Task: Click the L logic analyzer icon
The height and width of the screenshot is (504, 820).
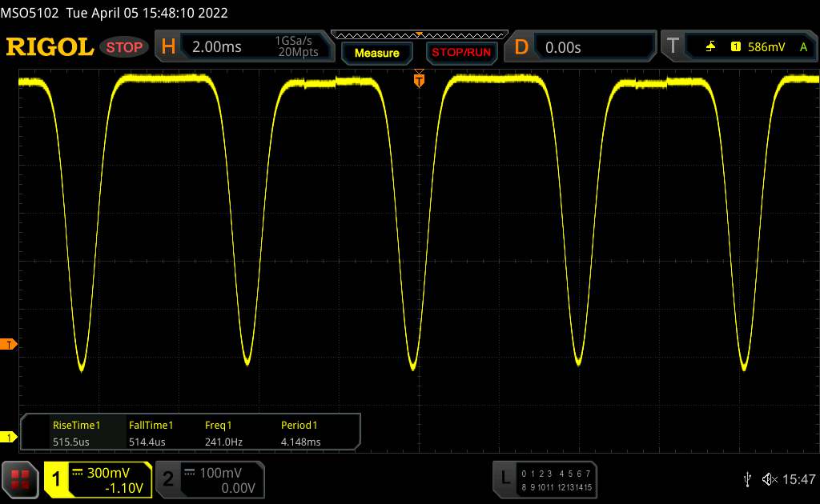Action: click(x=504, y=479)
